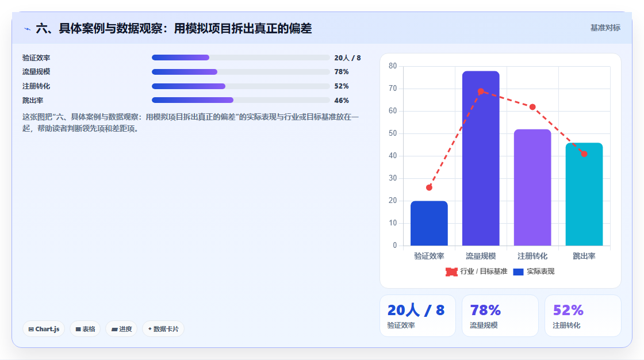Click the red benchmark point on 流量规模
This screenshot has height=360, width=644.
(481, 91)
